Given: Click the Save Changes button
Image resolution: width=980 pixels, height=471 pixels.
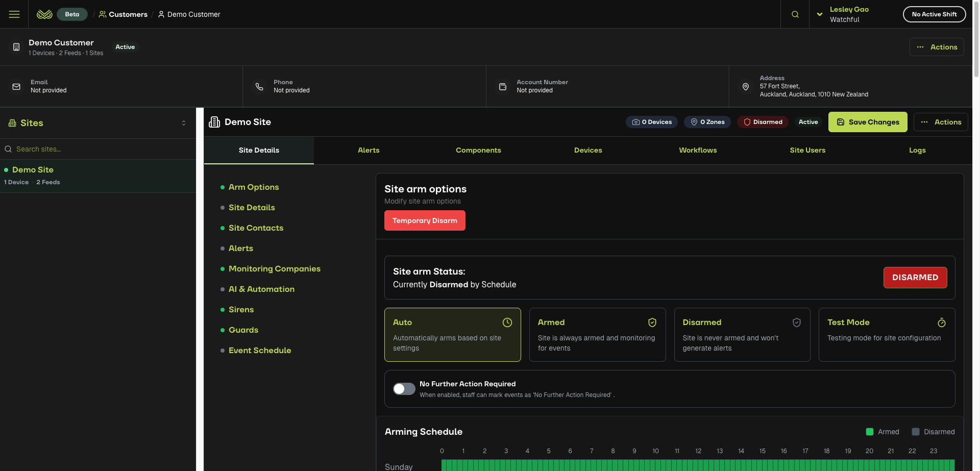Looking at the screenshot, I should click(867, 122).
